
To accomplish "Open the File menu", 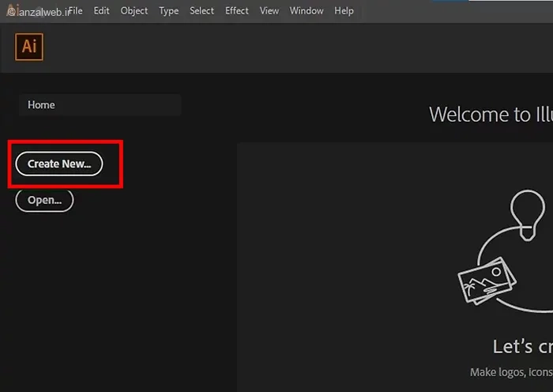I will click(76, 11).
